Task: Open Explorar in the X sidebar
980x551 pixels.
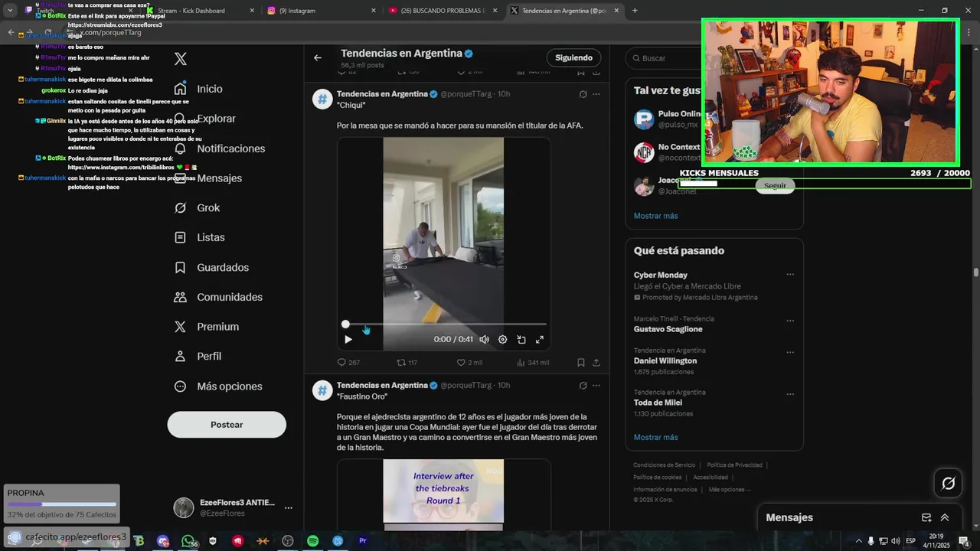Action: tap(204, 119)
